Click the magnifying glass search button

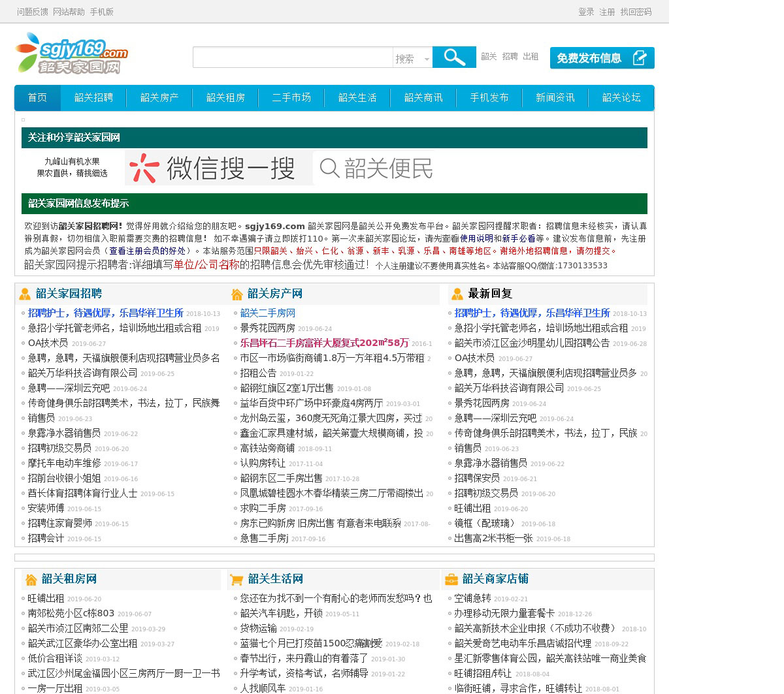(x=454, y=57)
